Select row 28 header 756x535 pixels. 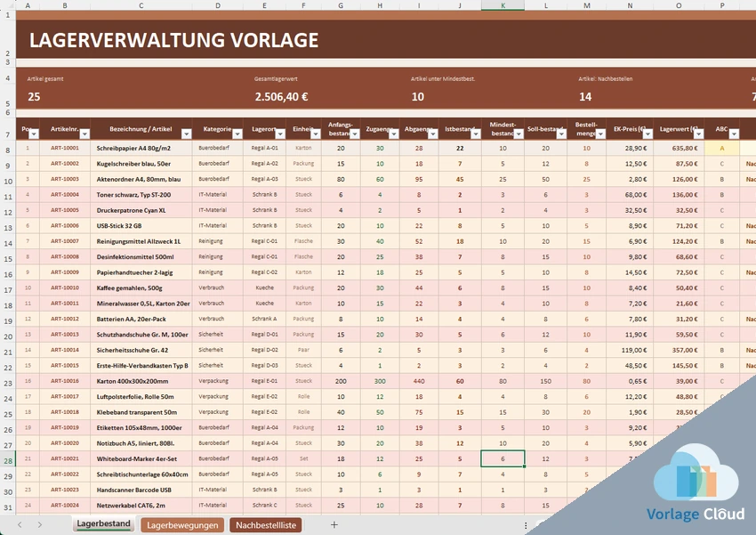[8, 459]
